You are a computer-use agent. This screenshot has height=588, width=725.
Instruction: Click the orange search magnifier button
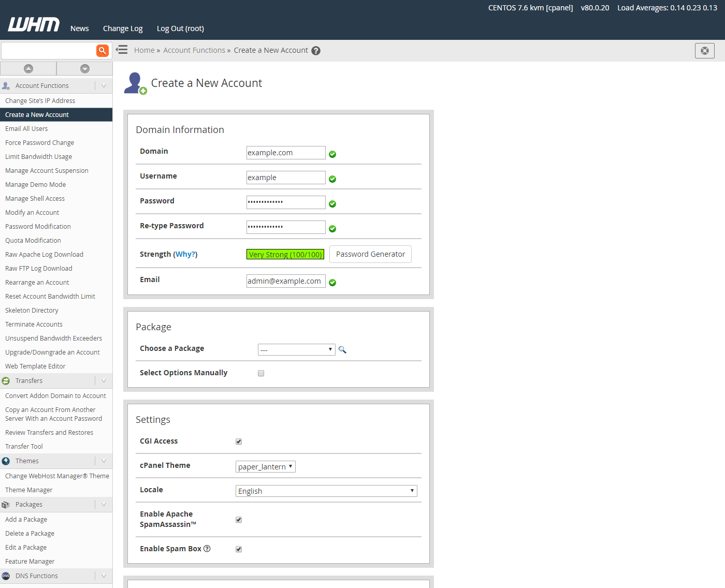click(x=103, y=50)
